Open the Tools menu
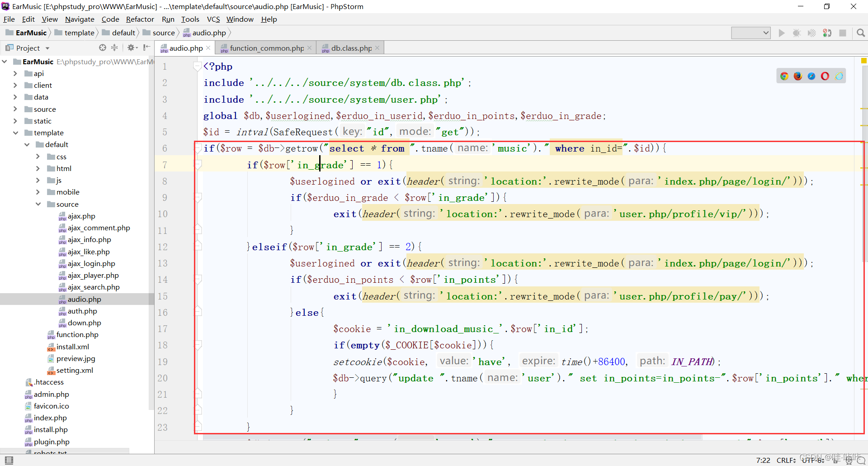This screenshot has height=466, width=868. click(x=190, y=19)
